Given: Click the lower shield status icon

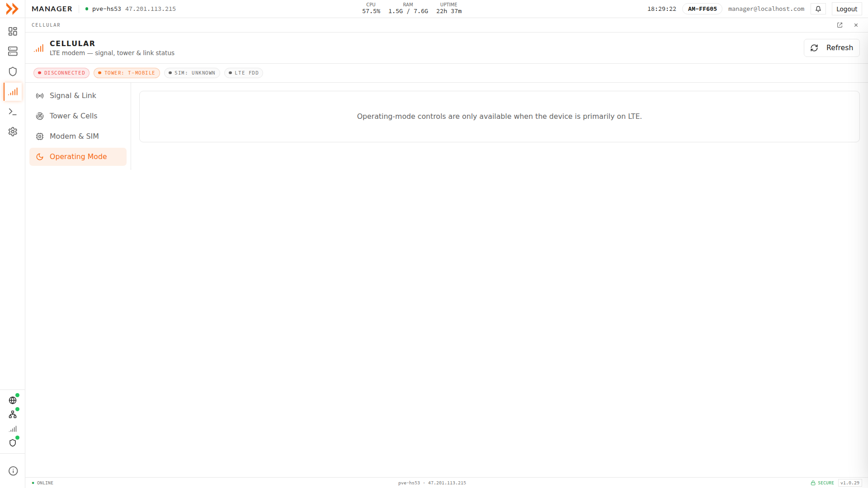Looking at the screenshot, I should click(13, 443).
